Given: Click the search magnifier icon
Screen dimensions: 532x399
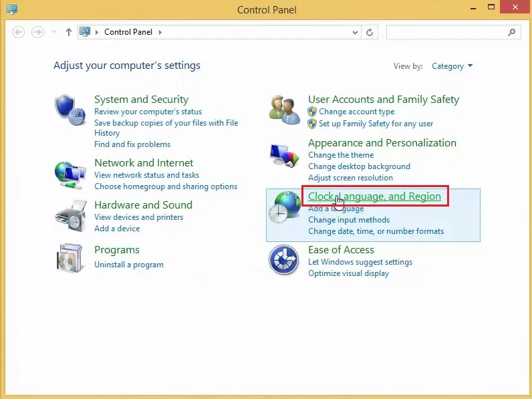Looking at the screenshot, I should (512, 32).
